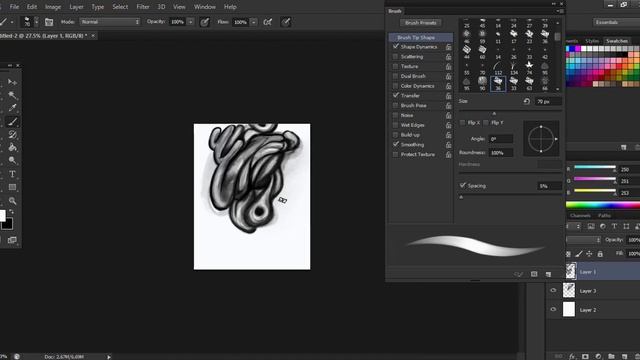
Task: Switch to the Paths tab
Action: point(604,216)
